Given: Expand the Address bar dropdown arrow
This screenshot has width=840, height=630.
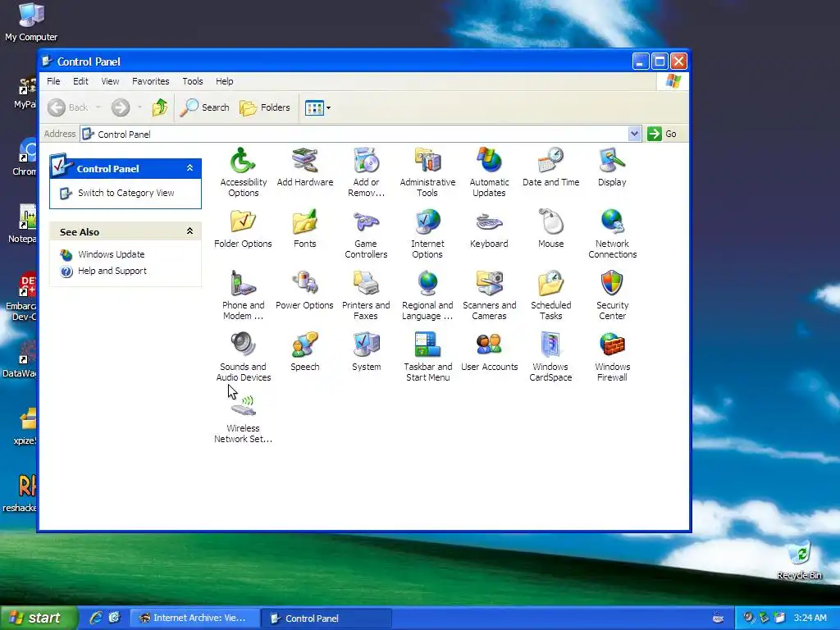Looking at the screenshot, I should coord(634,134).
